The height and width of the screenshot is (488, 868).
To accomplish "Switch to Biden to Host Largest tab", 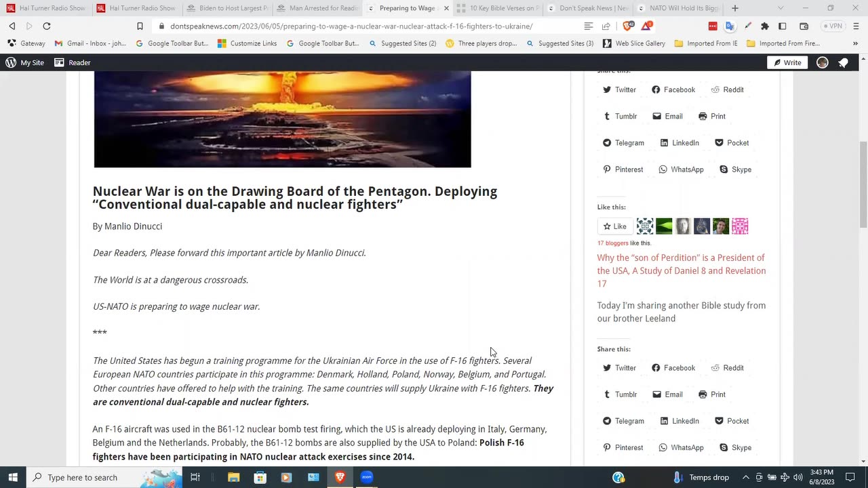I will 228,8.
